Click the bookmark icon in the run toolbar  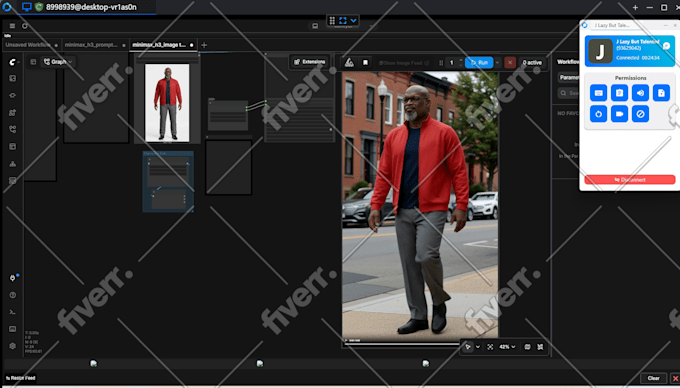[366, 63]
